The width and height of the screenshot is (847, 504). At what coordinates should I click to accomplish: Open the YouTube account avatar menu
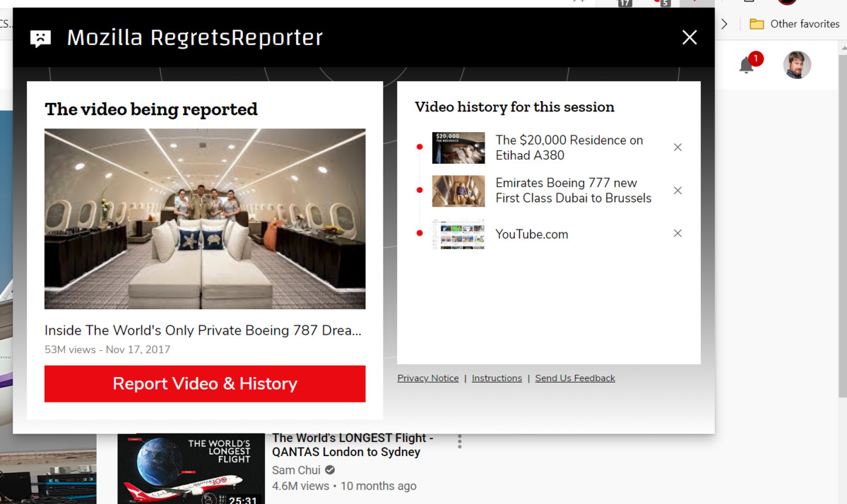[x=797, y=65]
